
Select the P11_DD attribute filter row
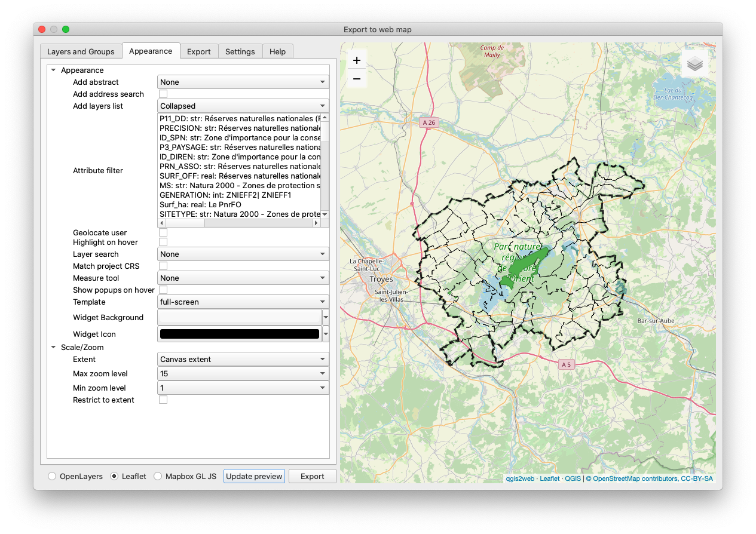pyautogui.click(x=239, y=118)
